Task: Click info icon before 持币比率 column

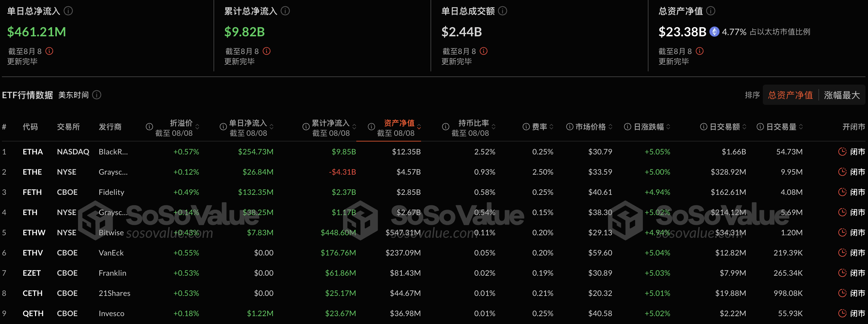Action: (445, 127)
